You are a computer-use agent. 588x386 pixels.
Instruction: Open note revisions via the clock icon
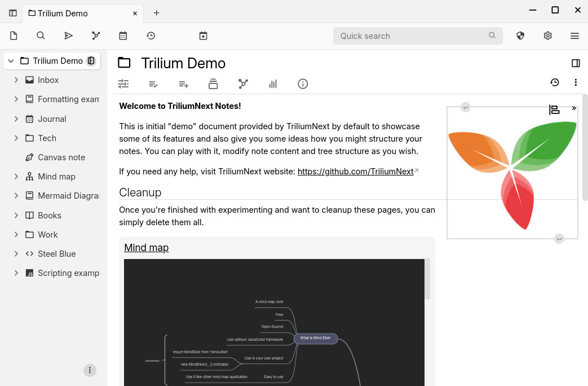pyautogui.click(x=555, y=82)
